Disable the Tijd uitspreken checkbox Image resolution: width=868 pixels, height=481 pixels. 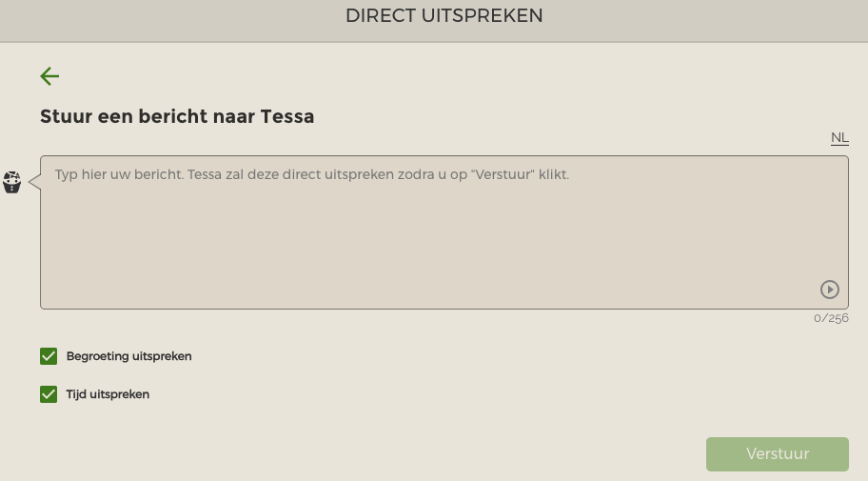tap(49, 394)
